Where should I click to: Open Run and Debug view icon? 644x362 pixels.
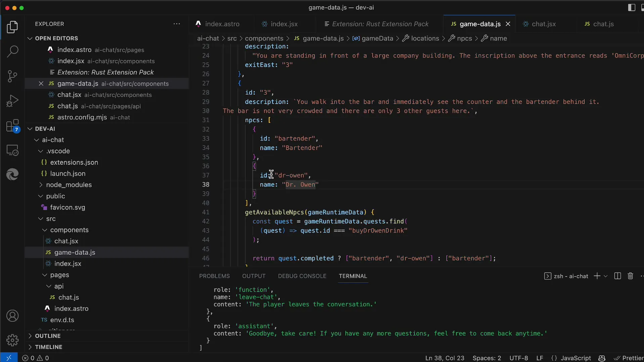coord(12,101)
